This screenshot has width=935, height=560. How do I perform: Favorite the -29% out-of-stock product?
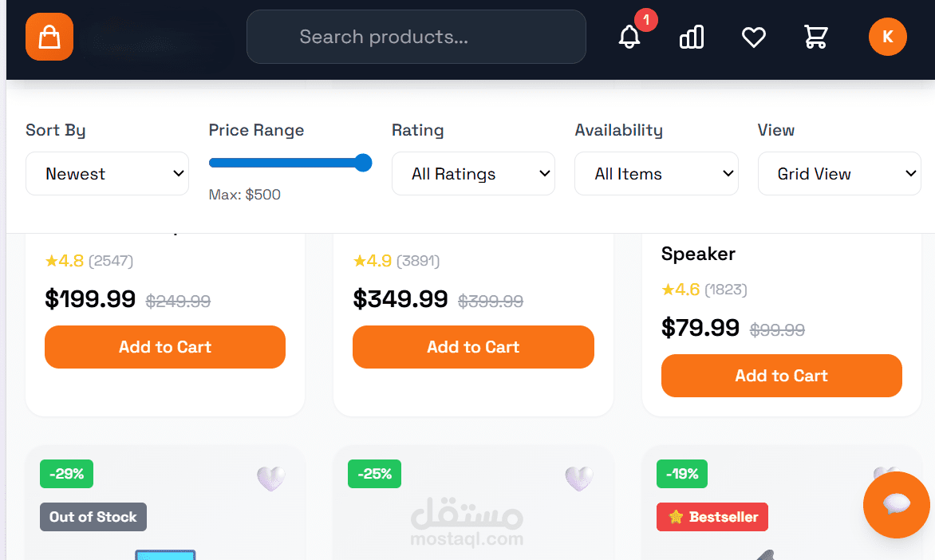pyautogui.click(x=270, y=479)
